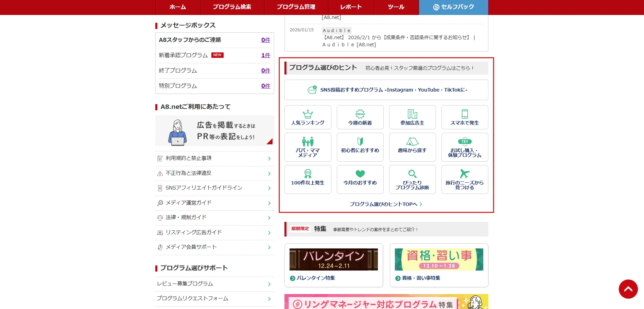644x309 pixels.
Task: Open the バレンタイン 12.24~2.11 banner image
Action: click(334, 259)
